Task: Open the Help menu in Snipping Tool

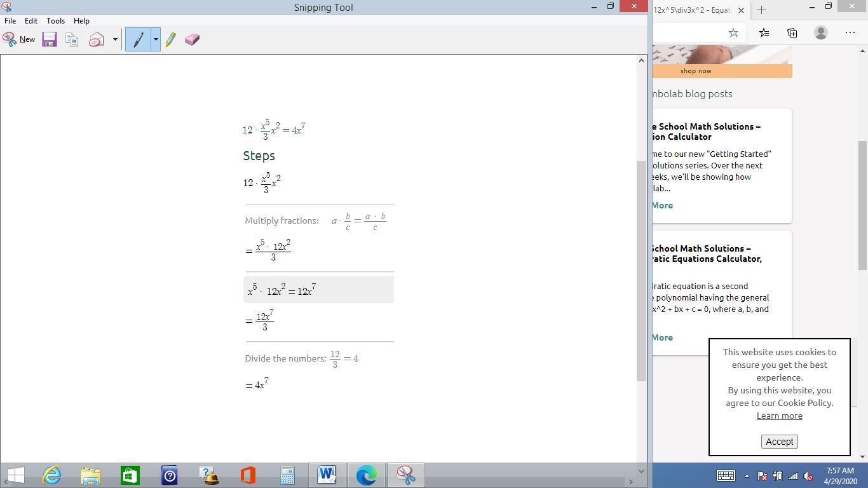Action: pyautogui.click(x=81, y=20)
